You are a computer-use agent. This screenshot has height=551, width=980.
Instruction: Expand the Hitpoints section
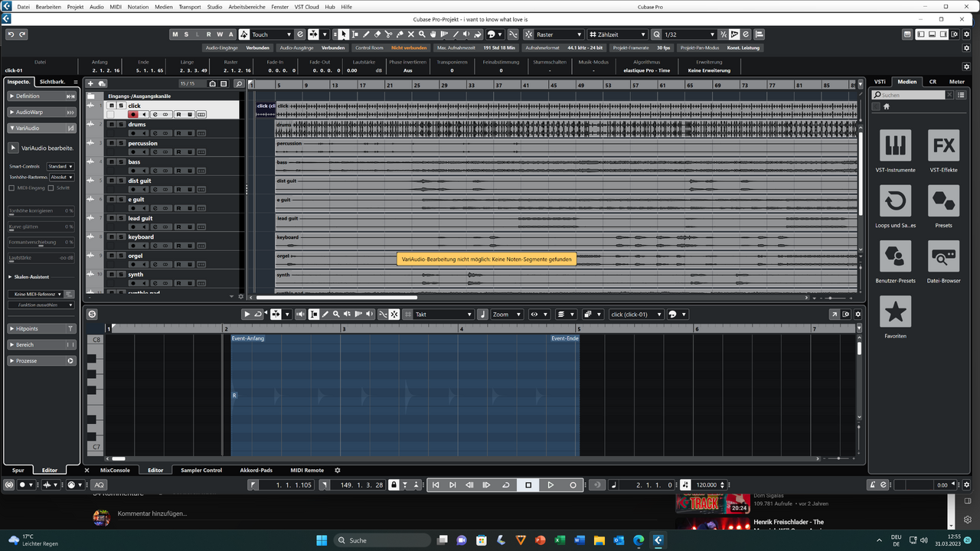tap(42, 328)
